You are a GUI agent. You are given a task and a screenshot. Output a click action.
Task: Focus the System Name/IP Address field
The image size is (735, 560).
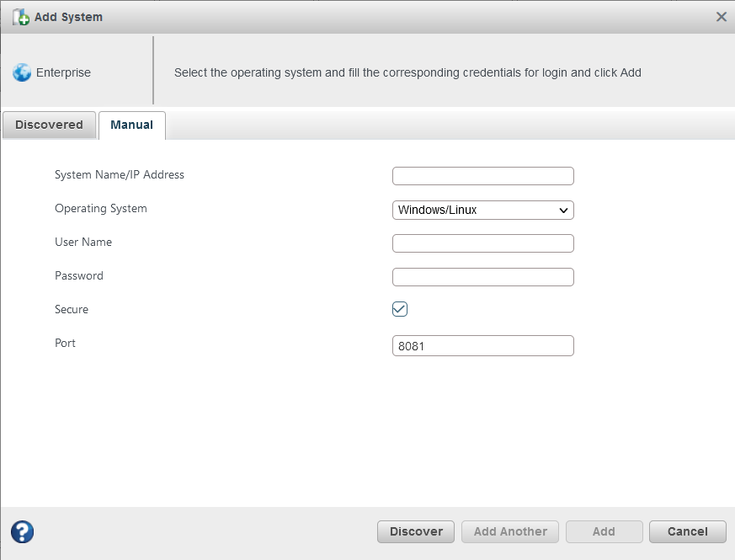482,176
